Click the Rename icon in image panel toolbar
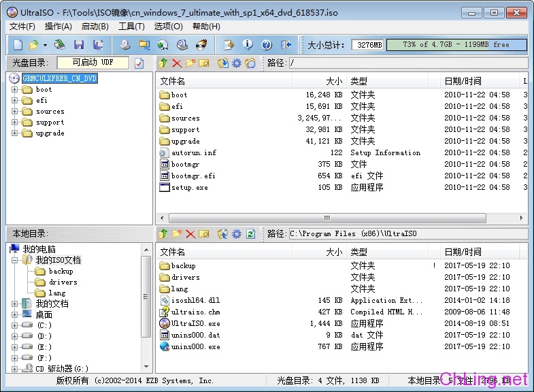 pos(203,63)
